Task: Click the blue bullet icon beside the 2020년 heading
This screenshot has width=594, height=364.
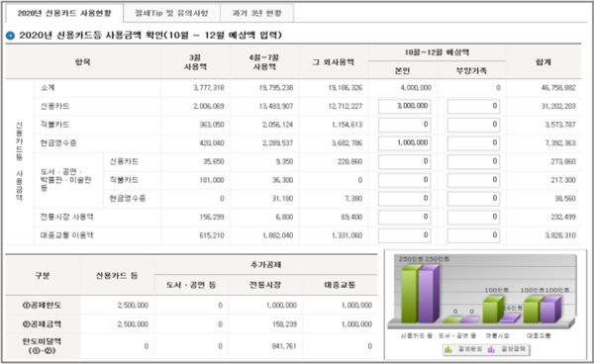Action: click(10, 36)
